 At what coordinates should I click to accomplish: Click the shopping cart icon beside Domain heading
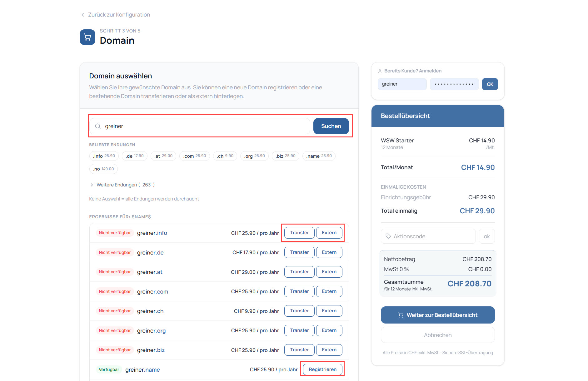[x=87, y=37]
